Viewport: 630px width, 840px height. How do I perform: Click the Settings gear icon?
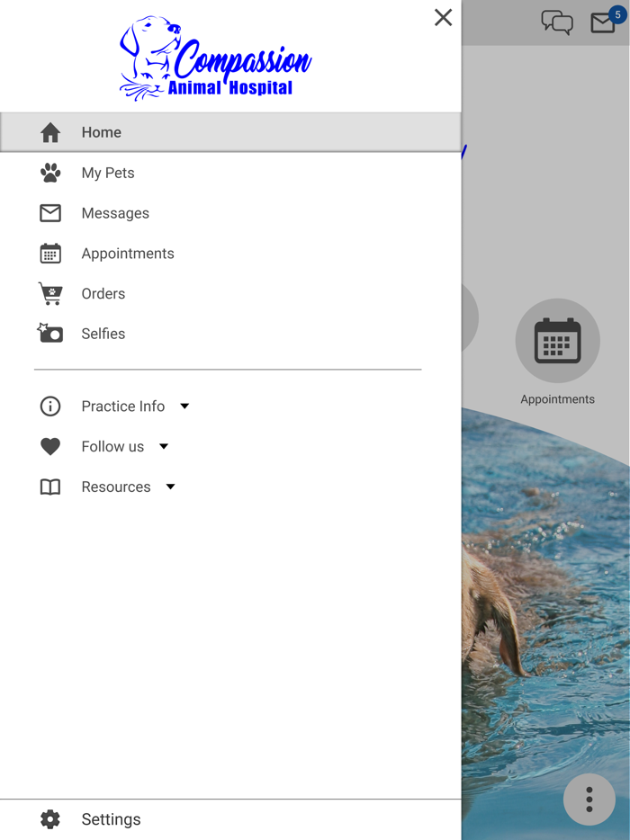coord(50,819)
